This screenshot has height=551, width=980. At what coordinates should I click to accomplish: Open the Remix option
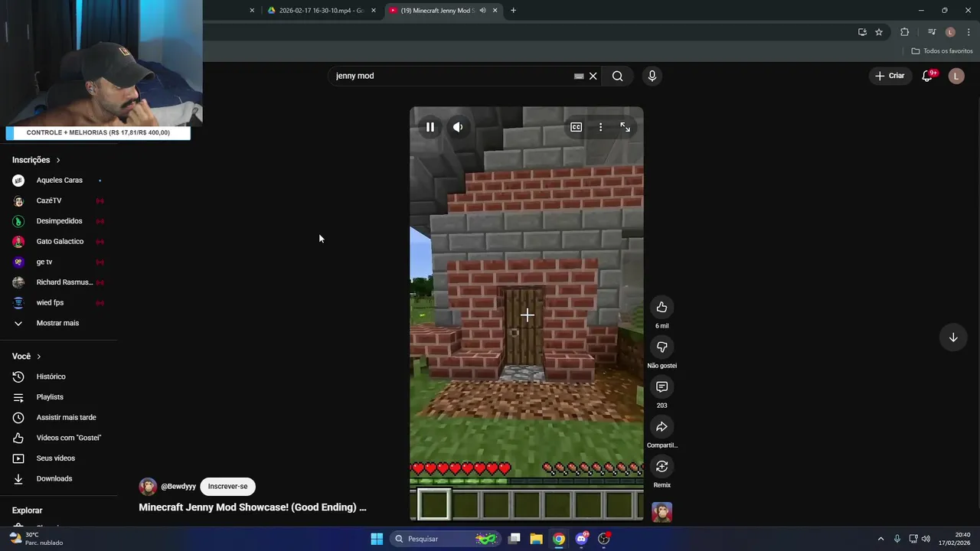[661, 467]
